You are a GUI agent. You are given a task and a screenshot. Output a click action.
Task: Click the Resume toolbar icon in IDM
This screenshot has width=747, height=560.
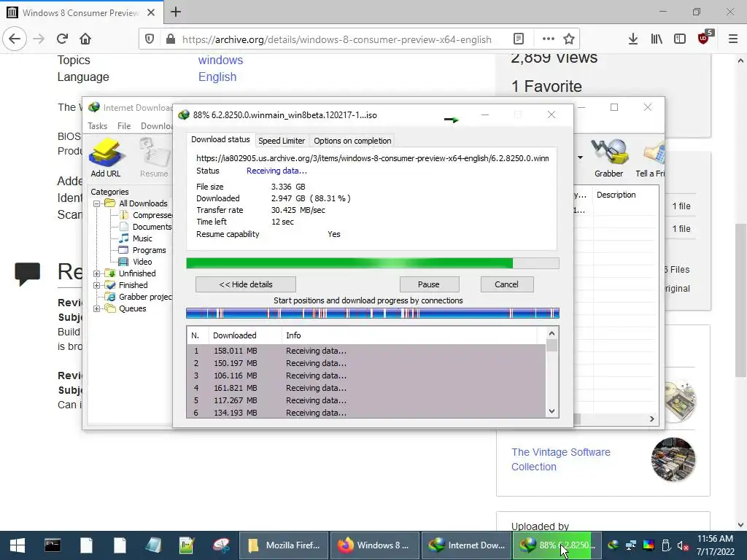[155, 157]
